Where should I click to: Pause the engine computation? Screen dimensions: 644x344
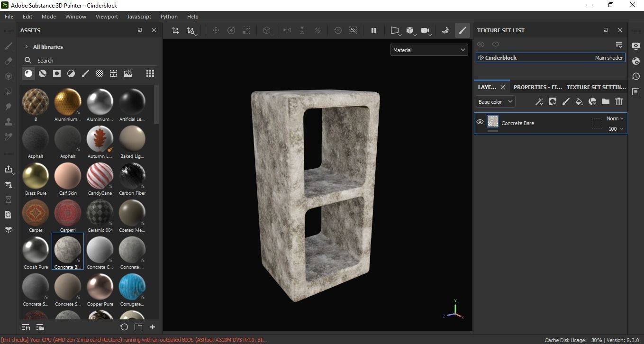[x=374, y=30]
